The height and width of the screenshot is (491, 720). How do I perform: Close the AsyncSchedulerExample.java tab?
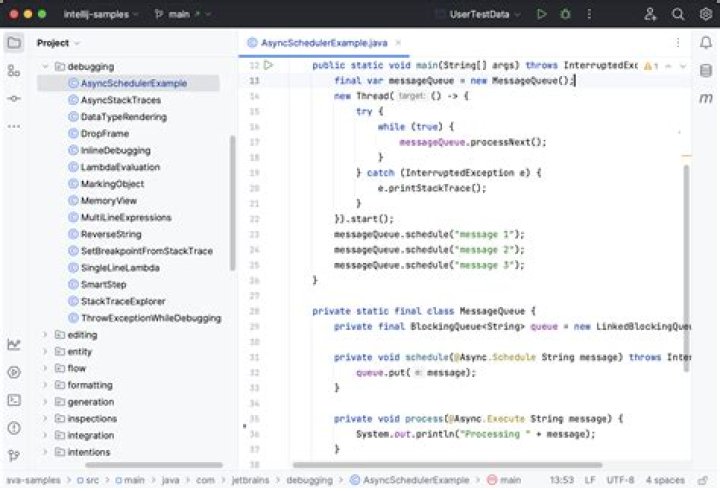398,43
